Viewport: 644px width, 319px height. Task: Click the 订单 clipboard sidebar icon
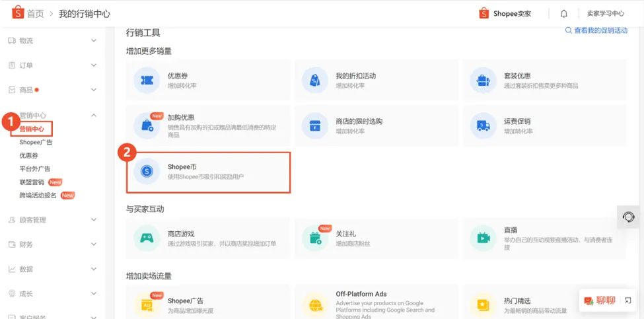point(12,65)
